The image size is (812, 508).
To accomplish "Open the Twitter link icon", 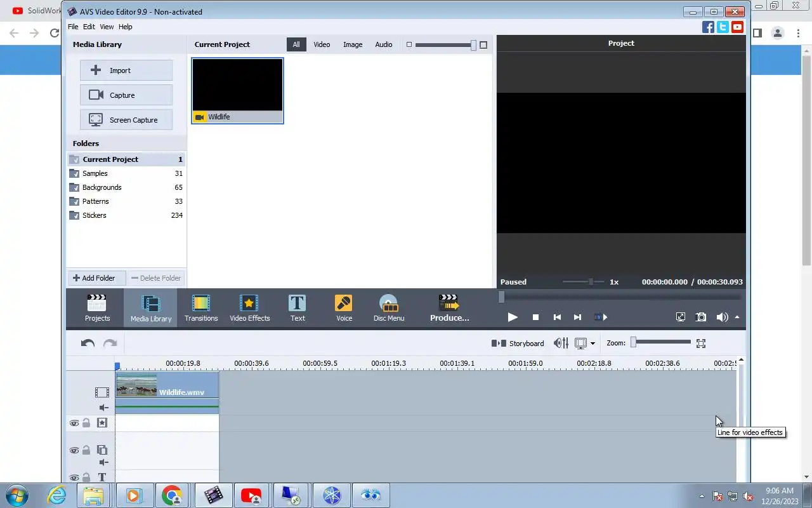I will (x=723, y=27).
